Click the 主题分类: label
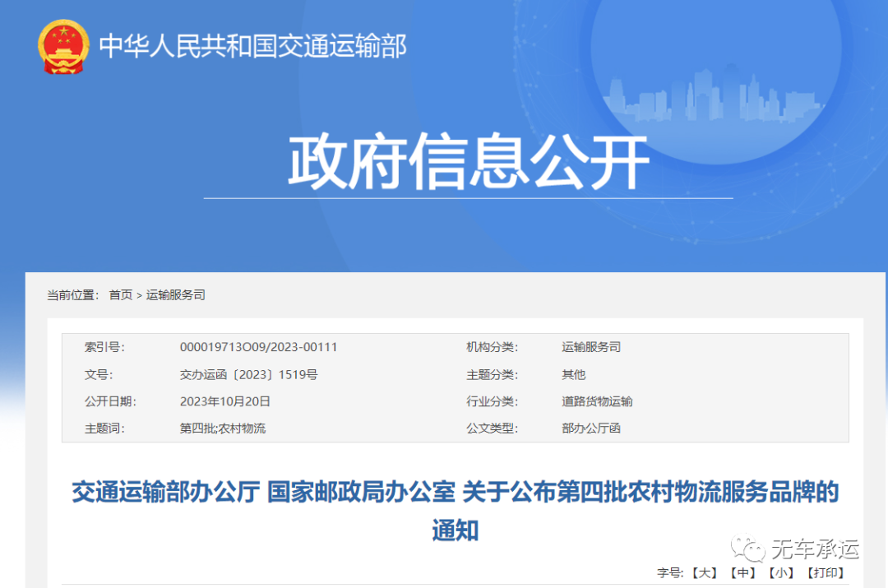This screenshot has height=588, width=888. coord(493,374)
